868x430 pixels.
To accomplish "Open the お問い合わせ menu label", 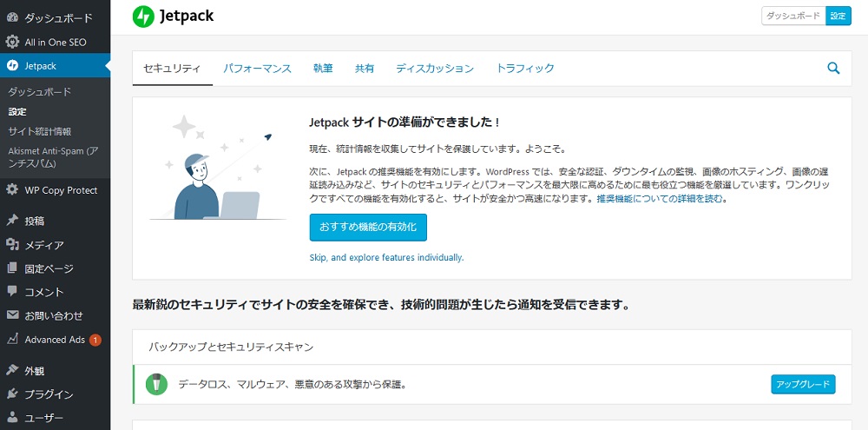I will pos(54,316).
